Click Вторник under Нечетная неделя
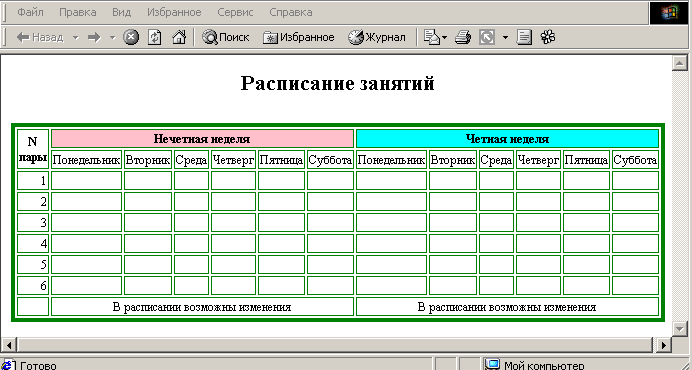This screenshot has width=692, height=370. pyautogui.click(x=148, y=160)
